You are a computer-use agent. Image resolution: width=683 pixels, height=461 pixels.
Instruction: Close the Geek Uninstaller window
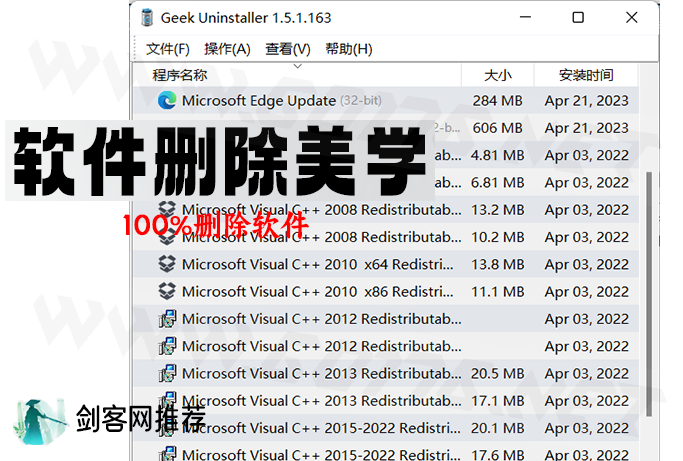(632, 17)
